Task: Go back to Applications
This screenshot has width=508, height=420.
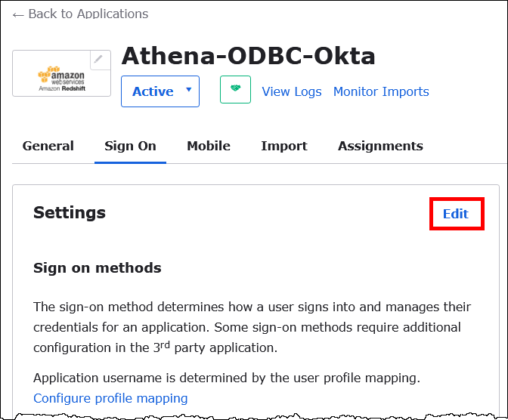Action: point(80,14)
